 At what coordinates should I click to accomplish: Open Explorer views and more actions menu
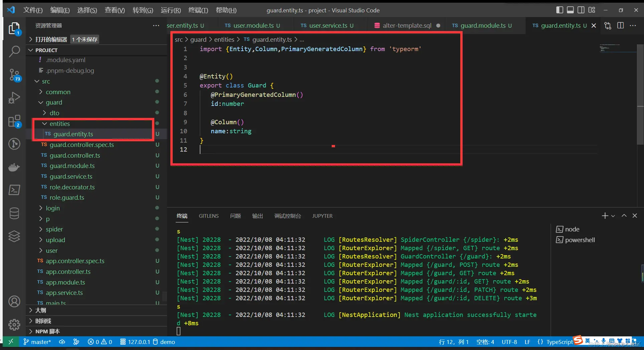click(x=156, y=26)
